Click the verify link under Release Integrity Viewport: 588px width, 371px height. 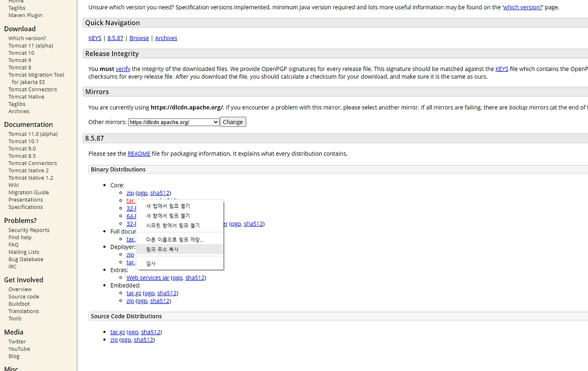click(x=123, y=69)
